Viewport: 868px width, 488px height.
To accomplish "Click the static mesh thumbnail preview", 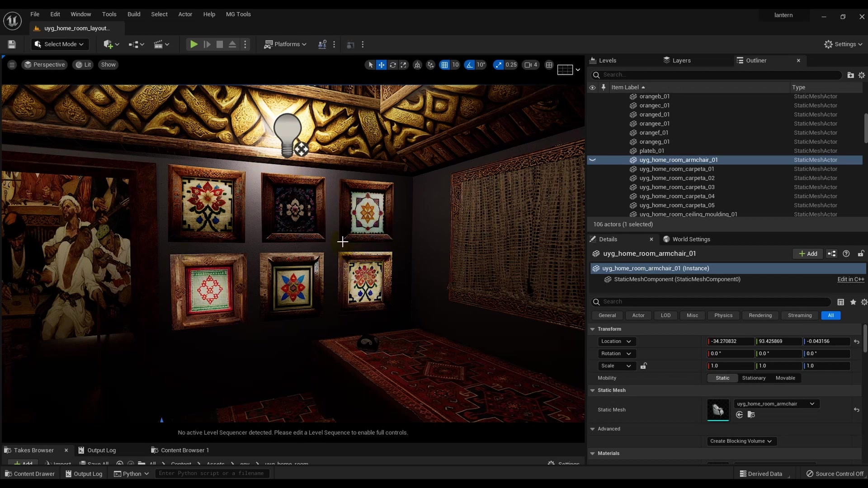I will click(718, 410).
